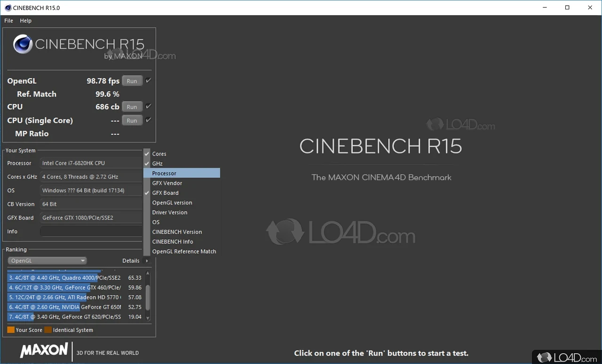This screenshot has width=602, height=364.
Task: Click the empty Info input field
Action: (91, 231)
